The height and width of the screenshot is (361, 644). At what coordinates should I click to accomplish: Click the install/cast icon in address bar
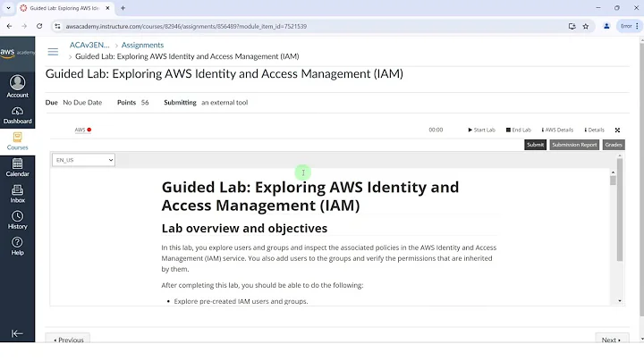(x=572, y=26)
